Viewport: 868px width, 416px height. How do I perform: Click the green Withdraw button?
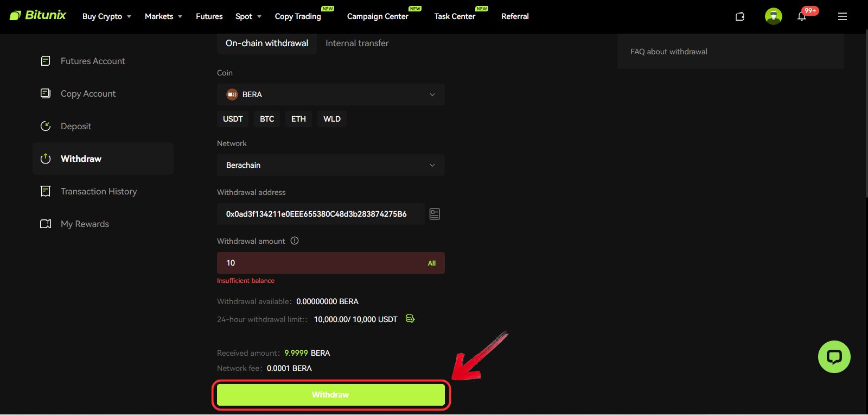pyautogui.click(x=331, y=395)
